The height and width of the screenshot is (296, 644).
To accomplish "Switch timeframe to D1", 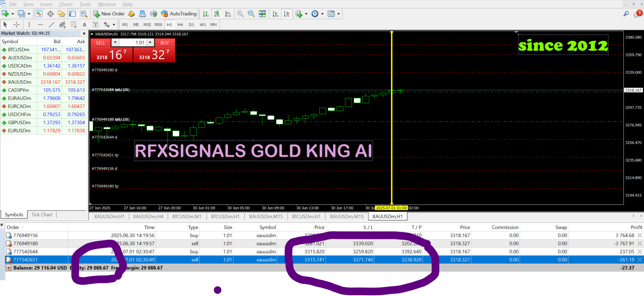I will (x=191, y=25).
